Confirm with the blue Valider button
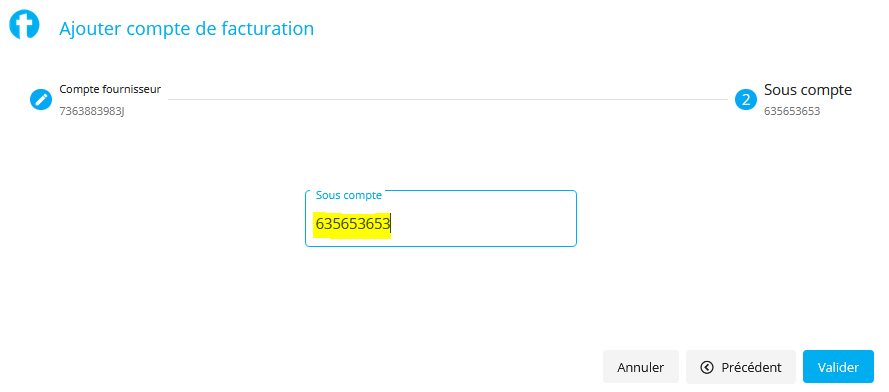The height and width of the screenshot is (392, 889). [x=838, y=367]
